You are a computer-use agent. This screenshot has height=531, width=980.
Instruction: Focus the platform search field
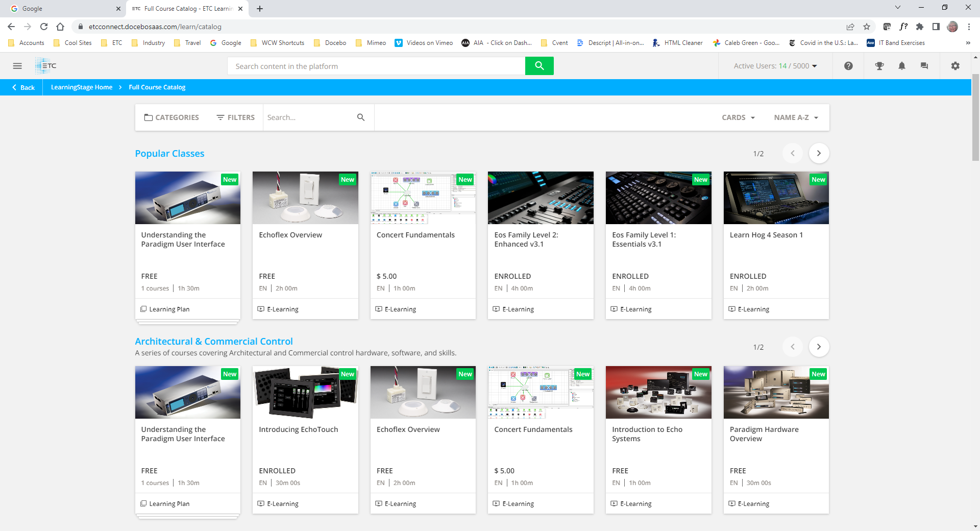pos(376,66)
